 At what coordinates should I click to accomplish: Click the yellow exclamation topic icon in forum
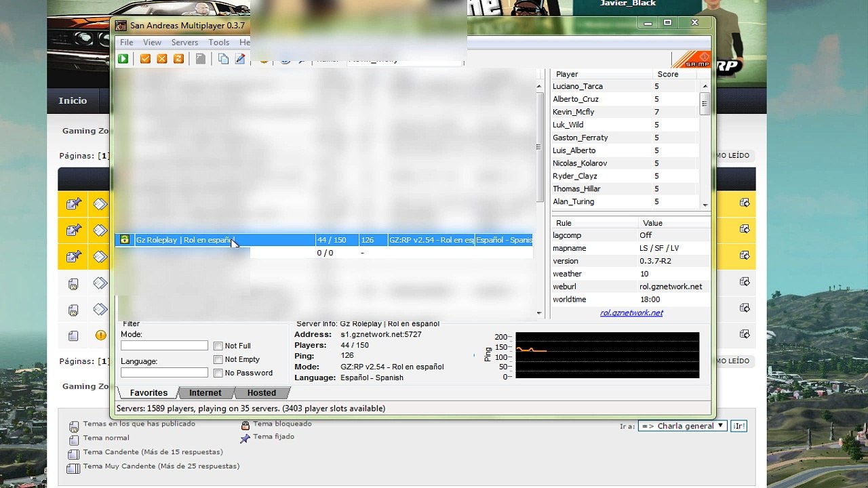pos(100,335)
